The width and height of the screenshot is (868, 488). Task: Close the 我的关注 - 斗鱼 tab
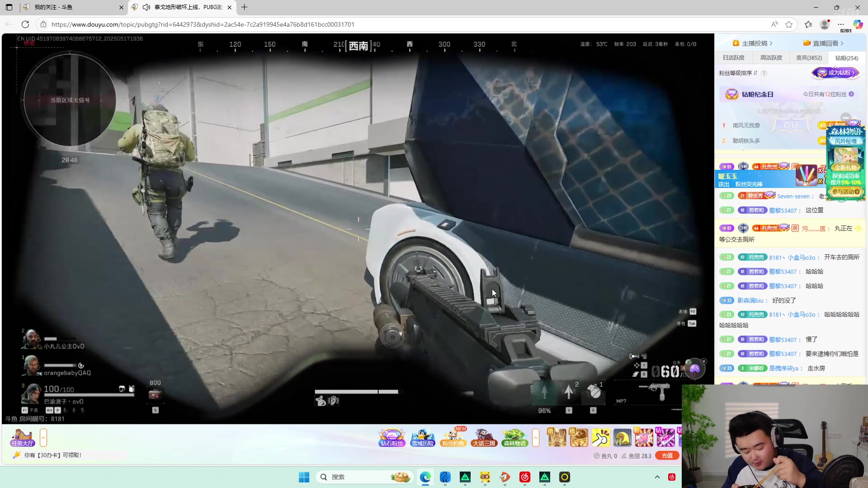pyautogui.click(x=121, y=7)
